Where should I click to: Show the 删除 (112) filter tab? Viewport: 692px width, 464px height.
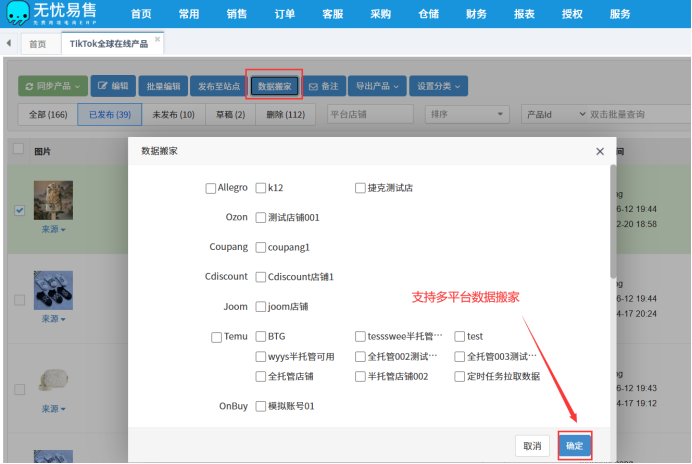286,115
